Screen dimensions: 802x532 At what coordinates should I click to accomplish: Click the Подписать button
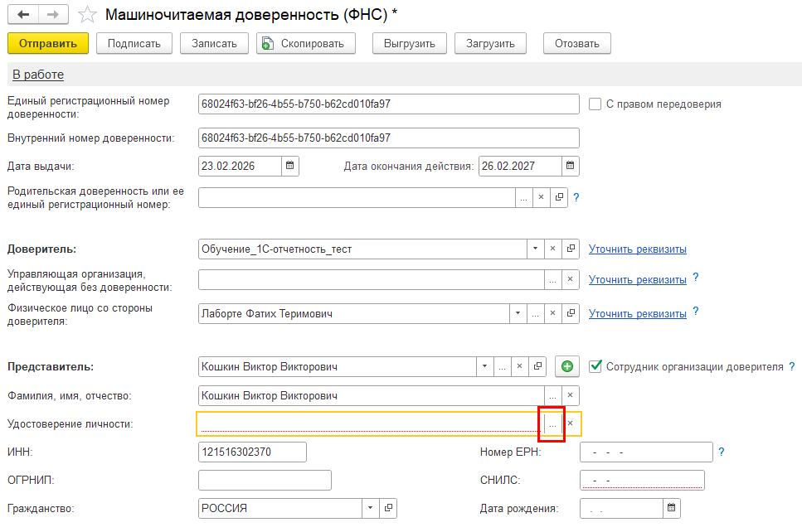tap(134, 43)
